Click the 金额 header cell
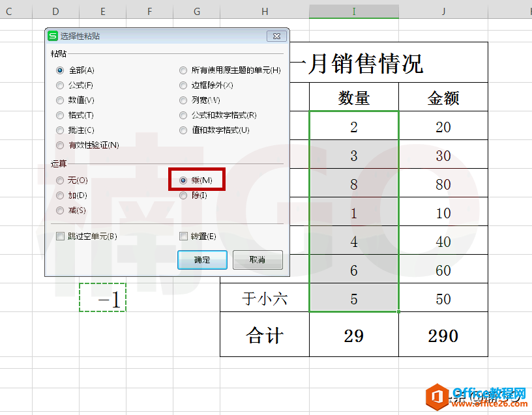 tap(443, 97)
